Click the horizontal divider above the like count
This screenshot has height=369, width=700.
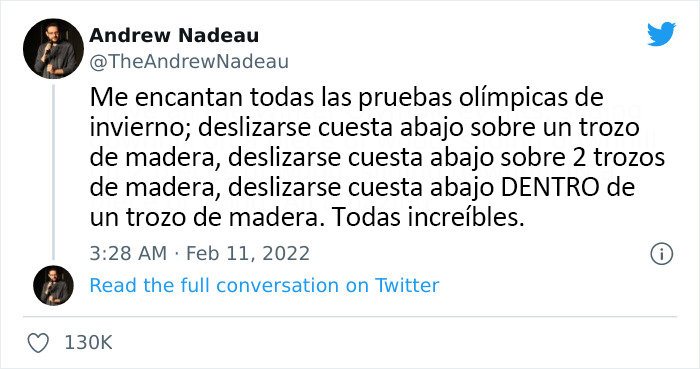350,317
